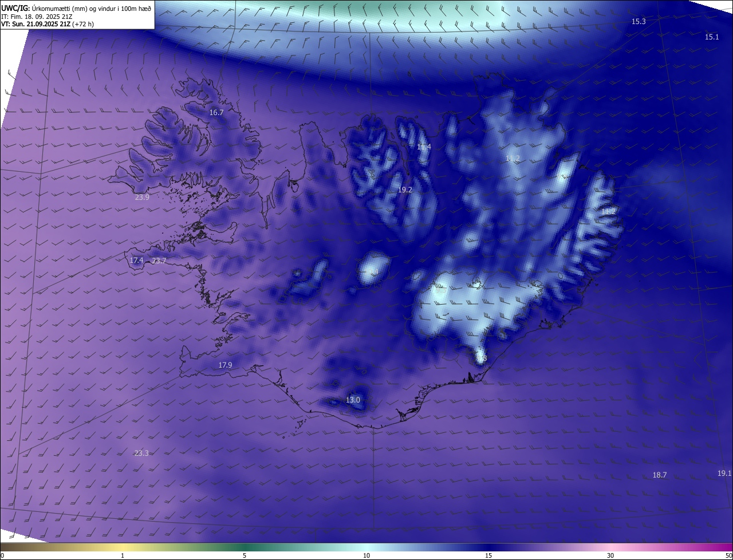Click the 15.1 value label

(x=712, y=37)
